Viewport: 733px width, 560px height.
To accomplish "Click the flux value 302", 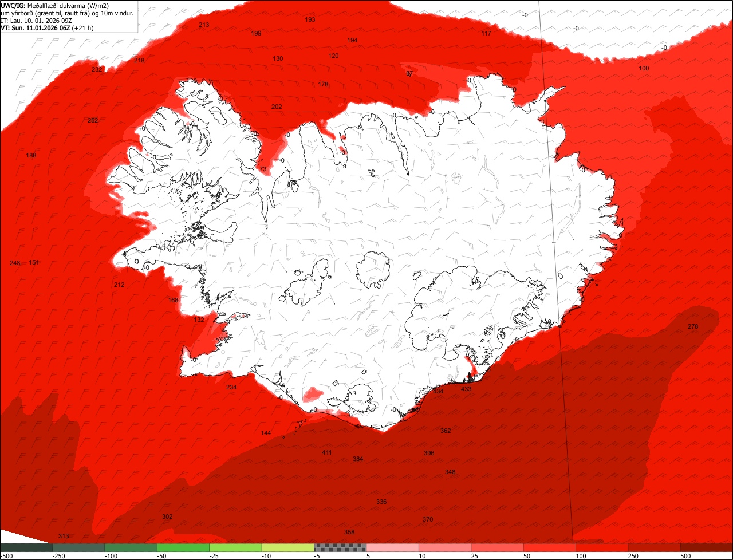I will pyautogui.click(x=167, y=517).
